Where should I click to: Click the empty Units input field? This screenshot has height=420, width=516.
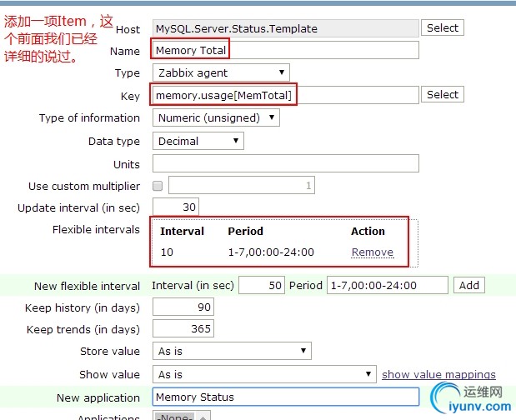pos(286,163)
